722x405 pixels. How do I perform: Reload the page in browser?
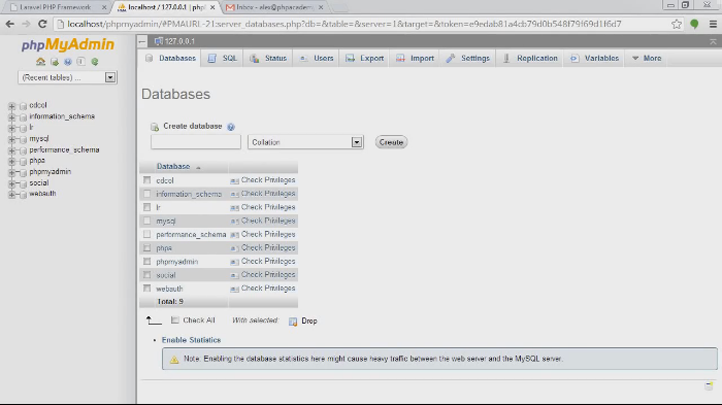point(42,24)
